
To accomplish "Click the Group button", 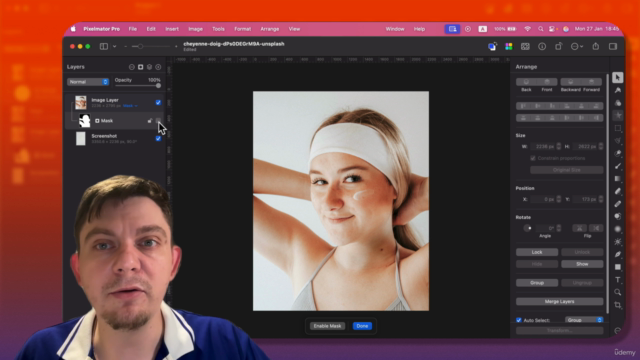I will pyautogui.click(x=537, y=282).
